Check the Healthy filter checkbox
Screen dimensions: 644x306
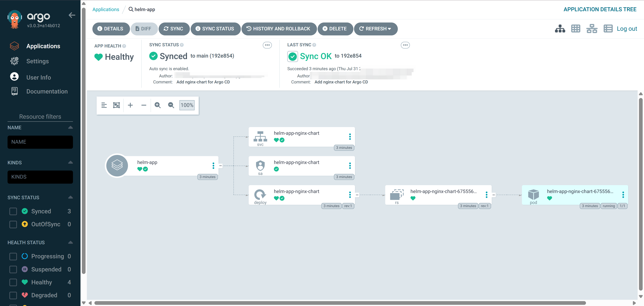click(x=13, y=283)
